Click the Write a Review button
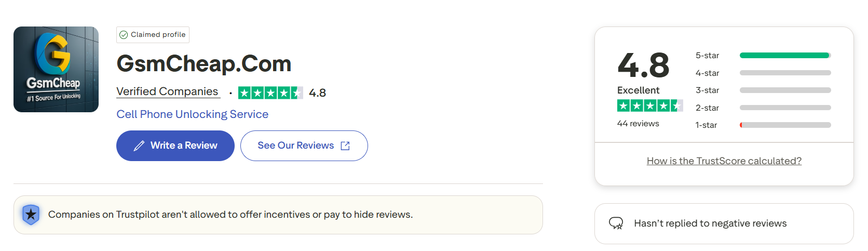Image resolution: width=868 pixels, height=251 pixels. pyautogui.click(x=175, y=146)
